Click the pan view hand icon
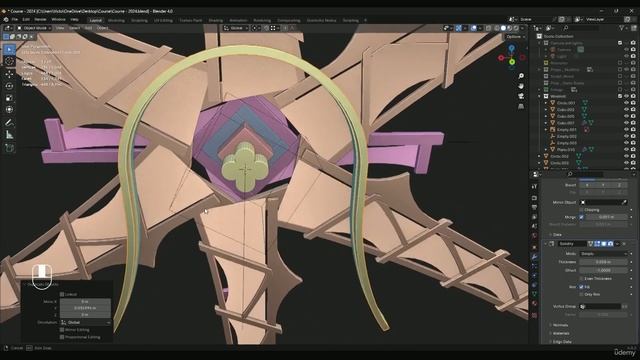Screen dimensions: 640x360 [521, 86]
